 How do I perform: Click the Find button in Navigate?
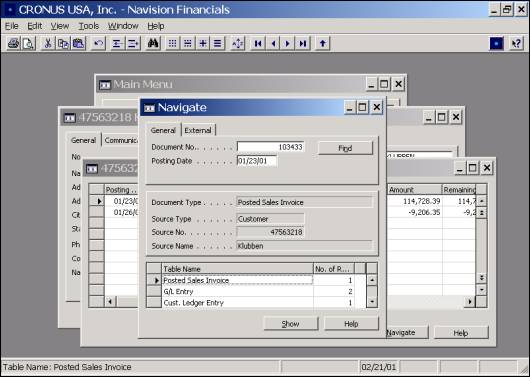[x=345, y=148]
